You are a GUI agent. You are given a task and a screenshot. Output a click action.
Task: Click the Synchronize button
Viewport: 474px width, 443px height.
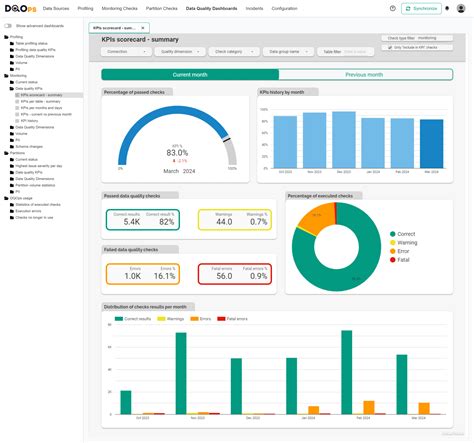pyautogui.click(x=421, y=8)
